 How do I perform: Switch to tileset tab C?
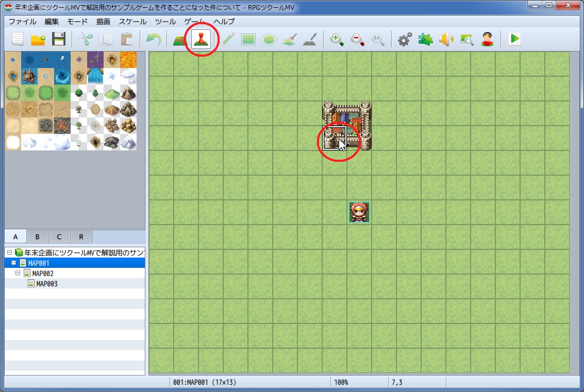coord(59,236)
